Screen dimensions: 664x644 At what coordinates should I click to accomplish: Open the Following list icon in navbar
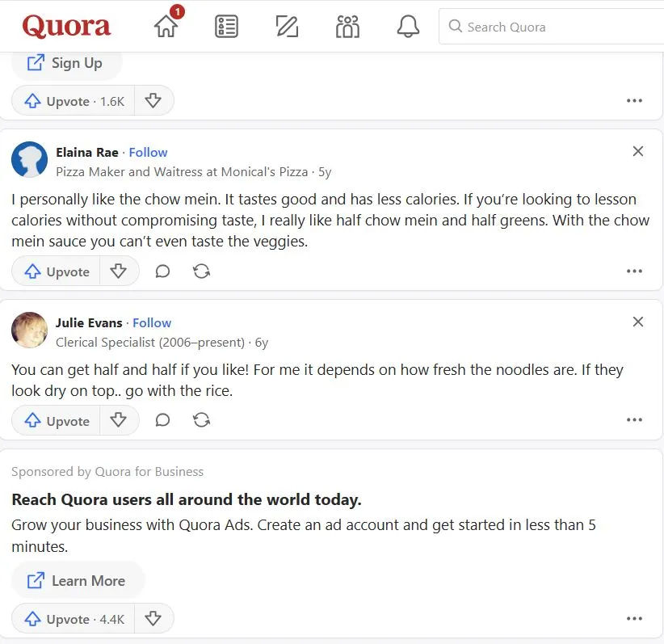pyautogui.click(x=226, y=27)
